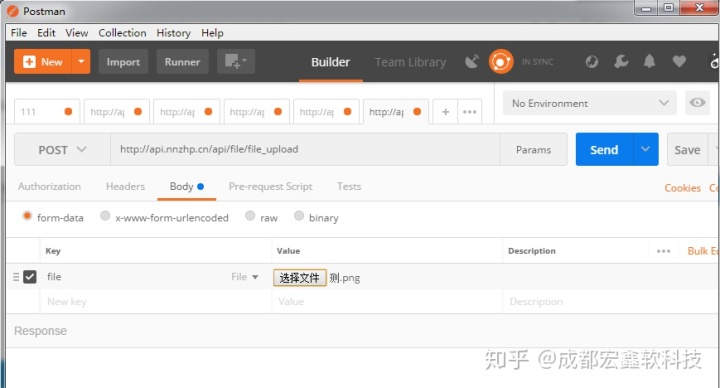Click the empty Value input field
Viewport: 720px width, 388px height.
click(387, 302)
